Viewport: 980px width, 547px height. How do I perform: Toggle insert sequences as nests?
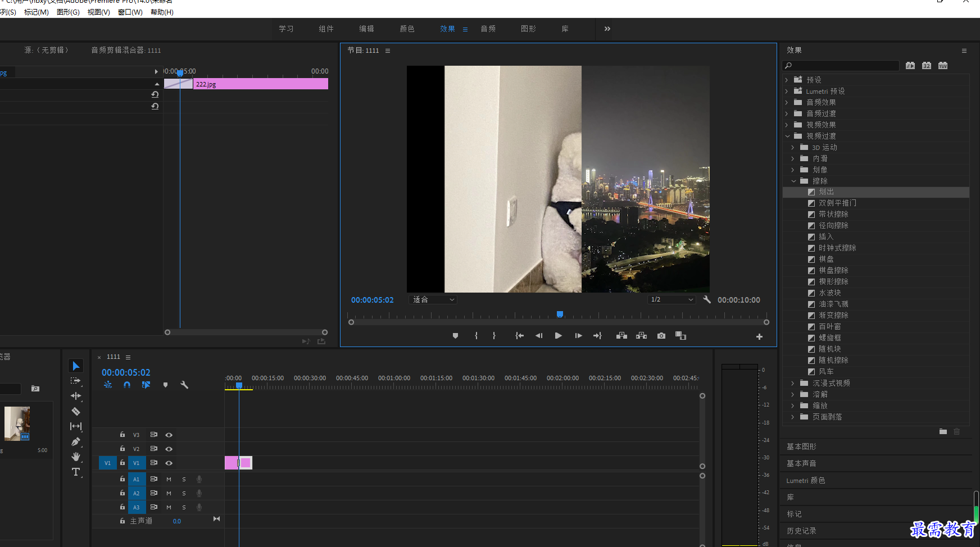tap(108, 385)
